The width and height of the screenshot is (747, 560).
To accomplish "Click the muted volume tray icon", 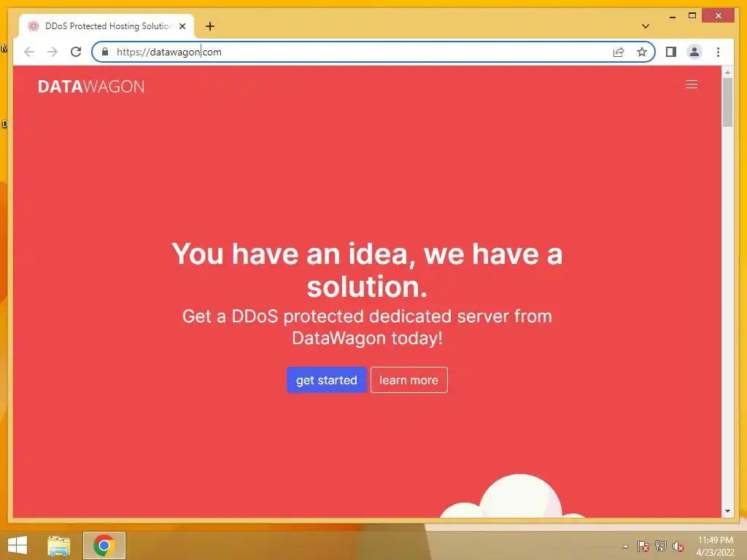I will click(x=678, y=546).
